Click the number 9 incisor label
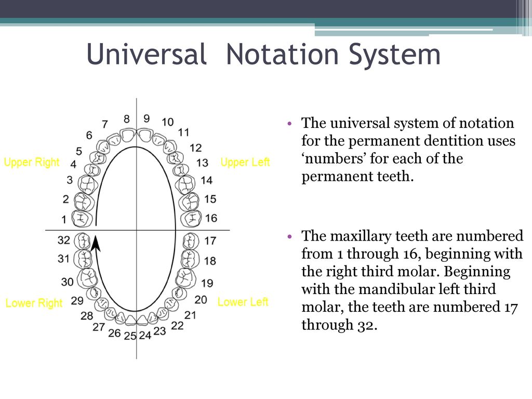 coord(147,118)
